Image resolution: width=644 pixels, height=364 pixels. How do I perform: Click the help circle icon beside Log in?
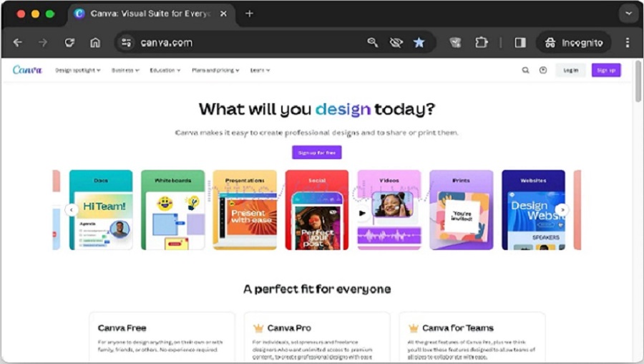tap(543, 70)
